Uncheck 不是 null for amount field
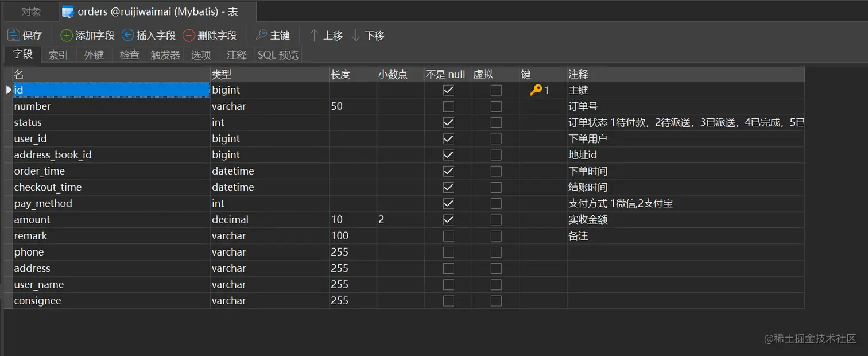 tap(448, 219)
